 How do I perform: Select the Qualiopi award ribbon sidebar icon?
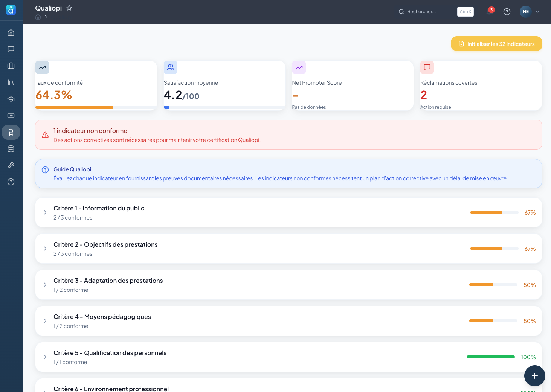click(x=11, y=132)
